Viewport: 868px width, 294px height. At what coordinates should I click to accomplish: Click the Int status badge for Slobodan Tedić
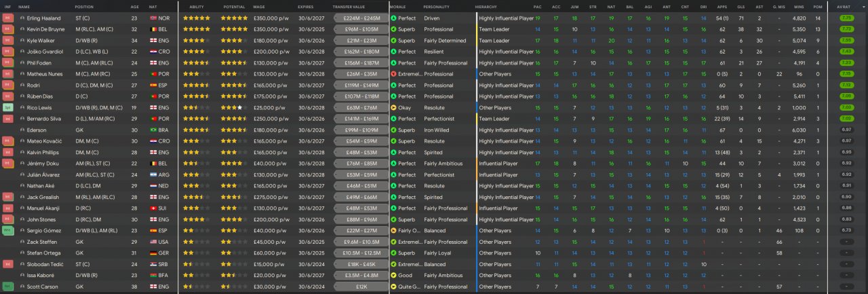pos(7,265)
